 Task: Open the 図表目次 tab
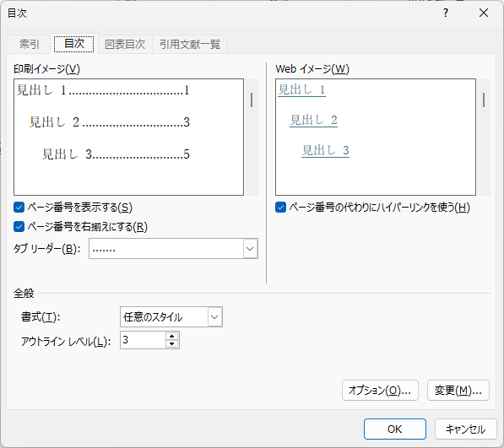tap(125, 44)
